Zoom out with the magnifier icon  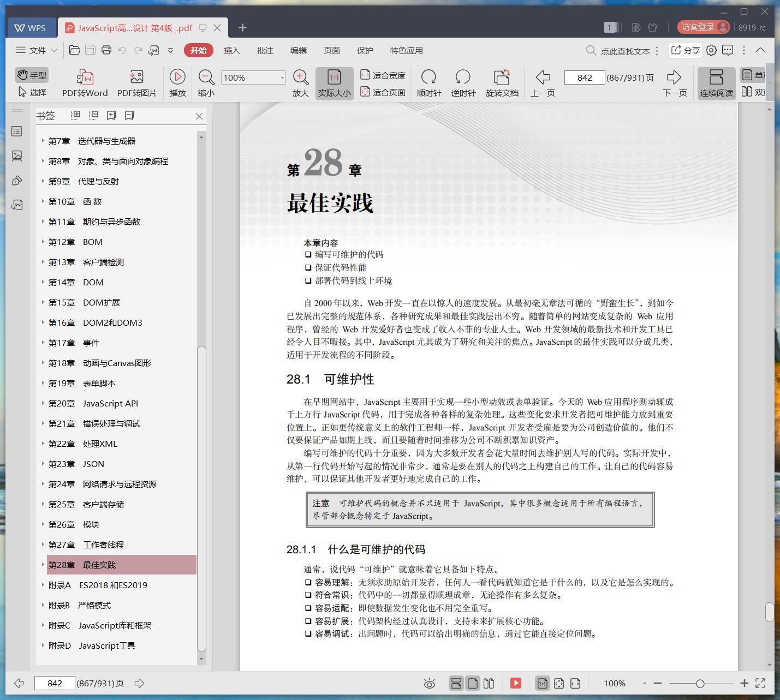[206, 83]
